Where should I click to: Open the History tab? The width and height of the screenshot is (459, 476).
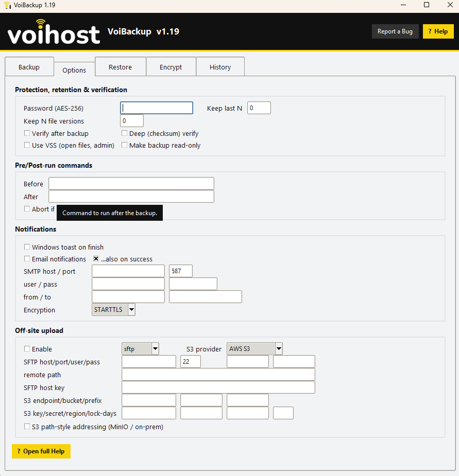[x=220, y=67]
